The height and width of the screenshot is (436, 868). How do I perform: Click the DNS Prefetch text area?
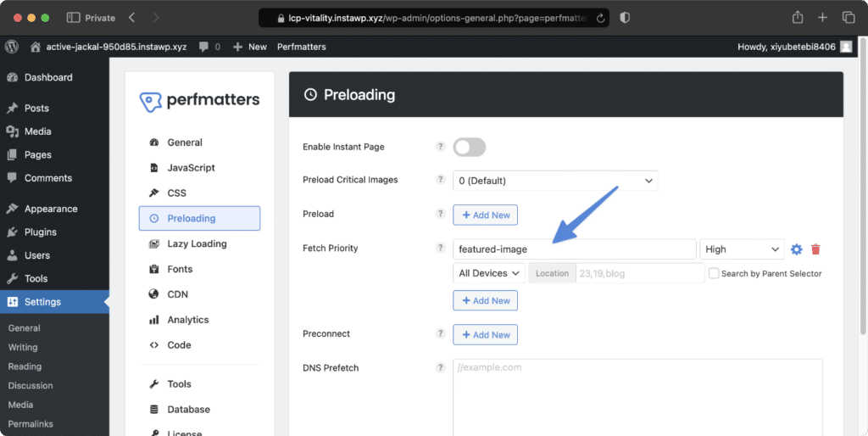pos(637,397)
